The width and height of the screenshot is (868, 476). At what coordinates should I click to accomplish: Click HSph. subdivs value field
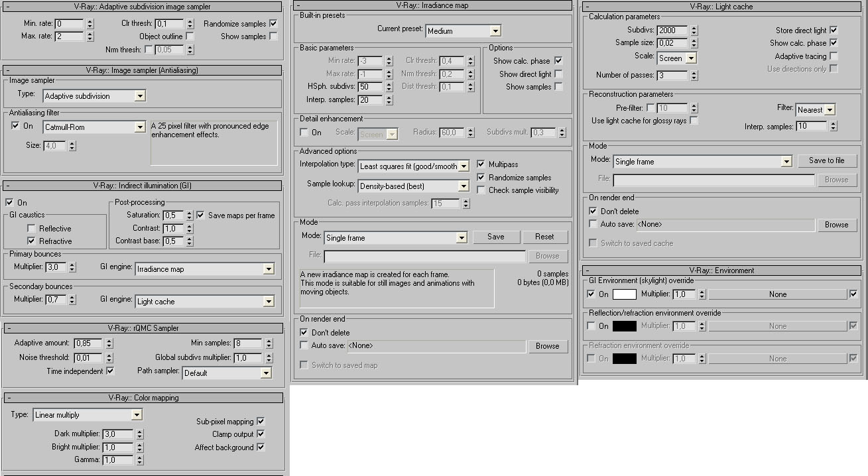tap(370, 87)
